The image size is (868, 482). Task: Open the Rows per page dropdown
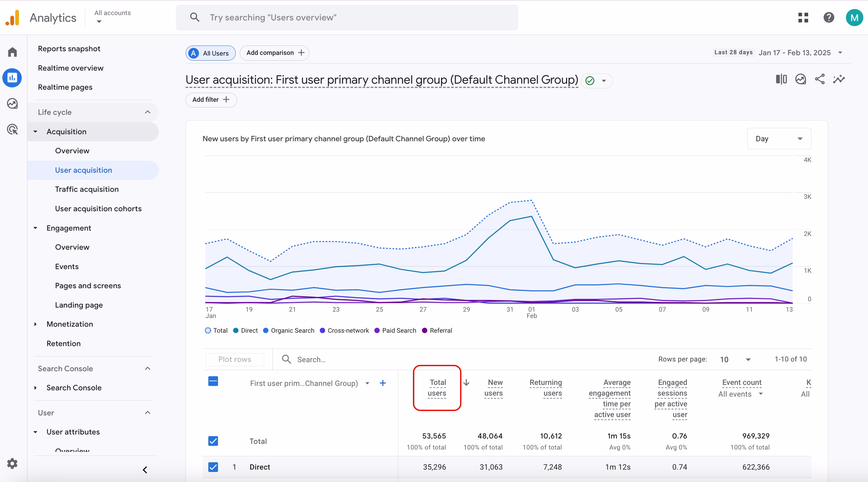pyautogui.click(x=735, y=359)
